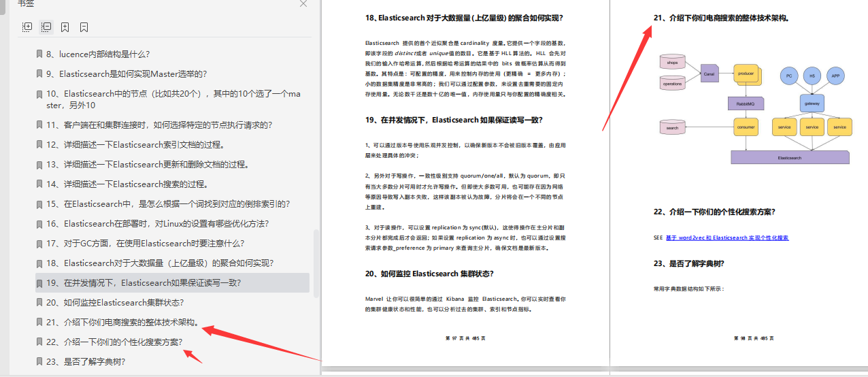Open bookmark 23、是否了解字典树
The image size is (868, 377).
pos(86,361)
